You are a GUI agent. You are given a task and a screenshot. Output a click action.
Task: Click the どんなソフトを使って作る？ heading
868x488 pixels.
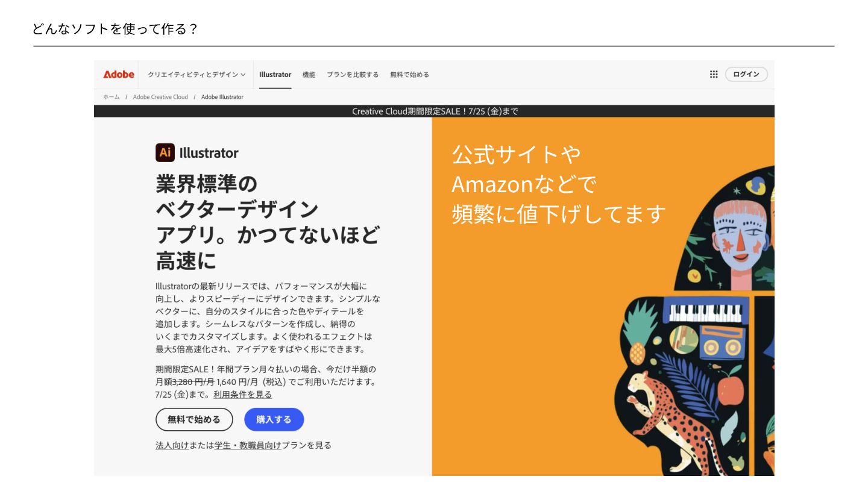pyautogui.click(x=115, y=28)
